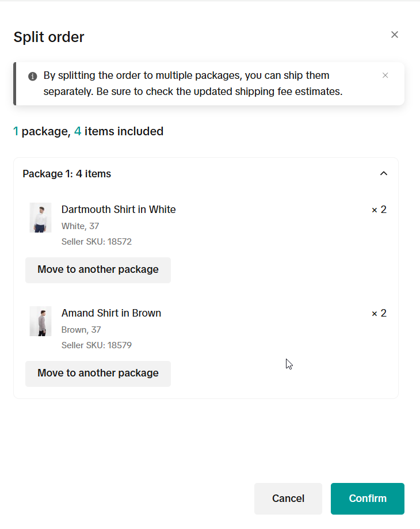Viewport: 420px width, 529px height.
Task: Click the Amand Shirt × 2 quantity
Action: pos(379,313)
